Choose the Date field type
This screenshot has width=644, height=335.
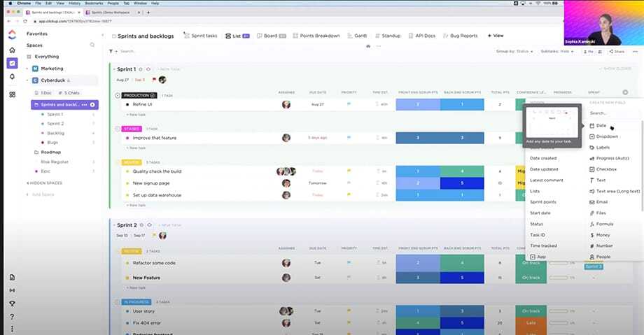click(x=598, y=126)
